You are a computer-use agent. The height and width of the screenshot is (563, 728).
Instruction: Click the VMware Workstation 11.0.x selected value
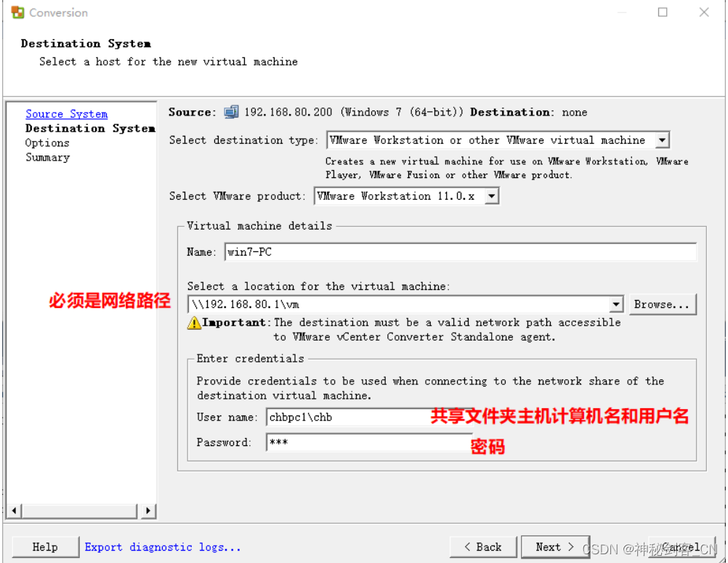[396, 196]
